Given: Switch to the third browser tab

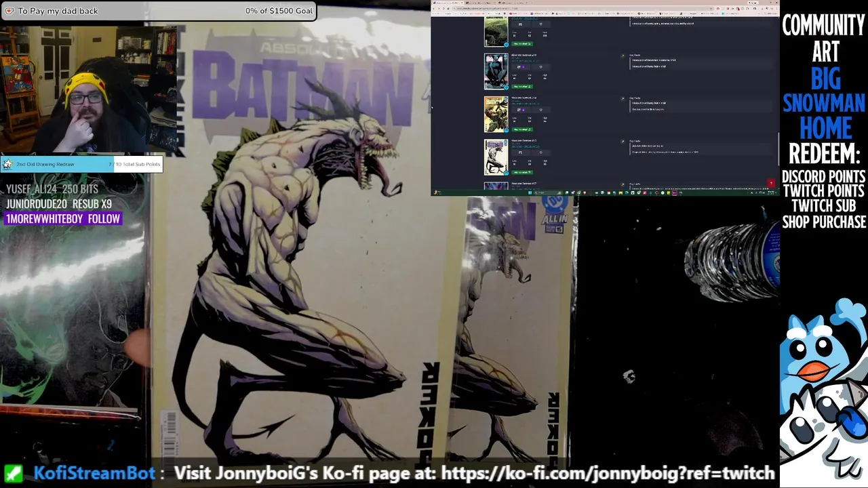Looking at the screenshot, I should [x=512, y=3].
